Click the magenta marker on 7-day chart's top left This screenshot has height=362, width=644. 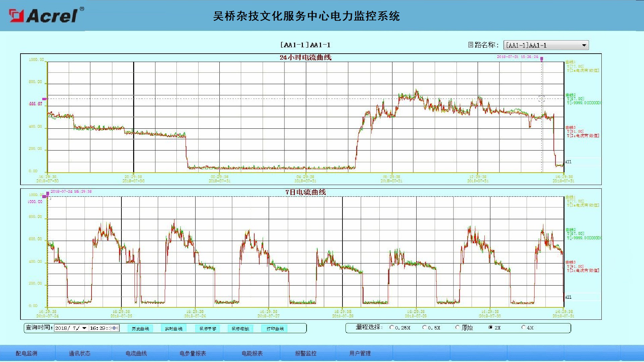pos(47,194)
